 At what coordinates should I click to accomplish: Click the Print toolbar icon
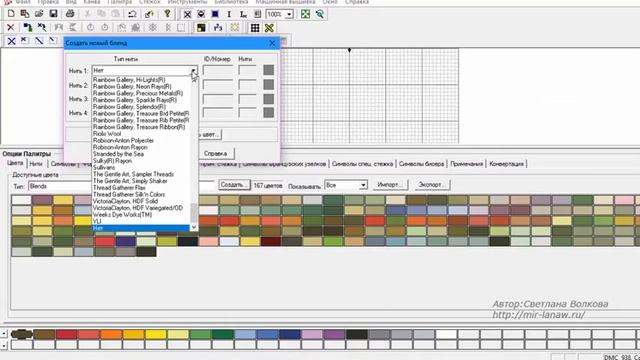pos(70,14)
